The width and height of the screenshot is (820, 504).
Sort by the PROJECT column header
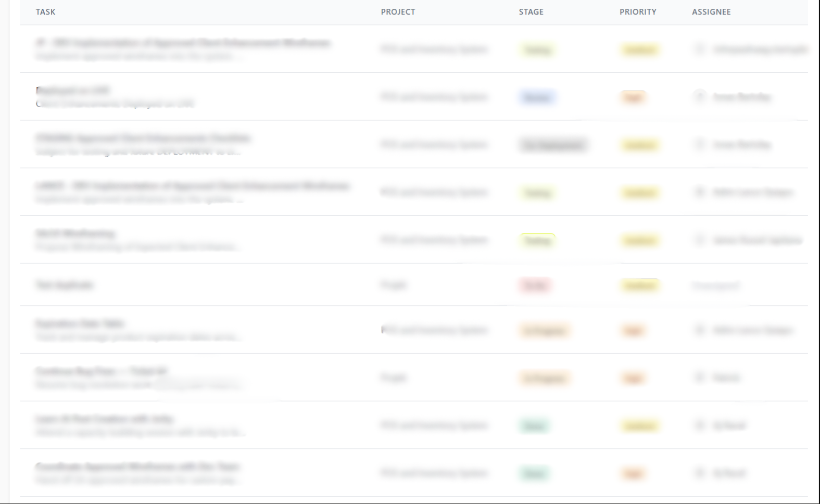398,12
